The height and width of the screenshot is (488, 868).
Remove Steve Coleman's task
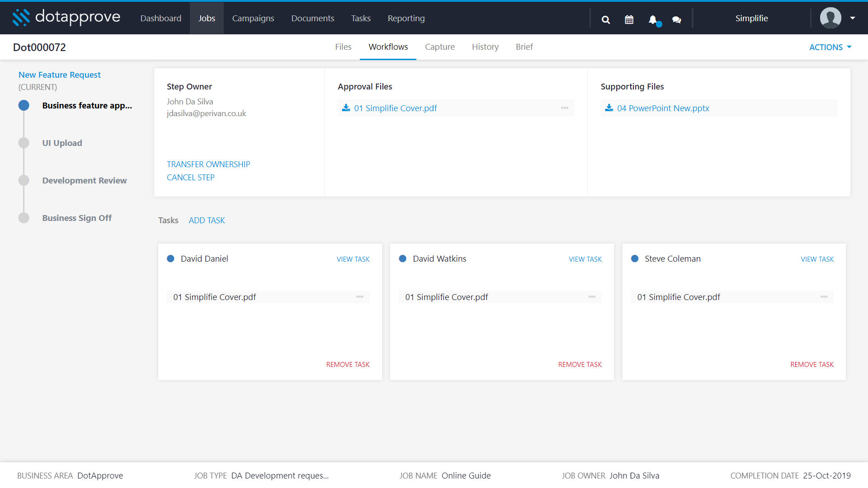click(x=811, y=365)
